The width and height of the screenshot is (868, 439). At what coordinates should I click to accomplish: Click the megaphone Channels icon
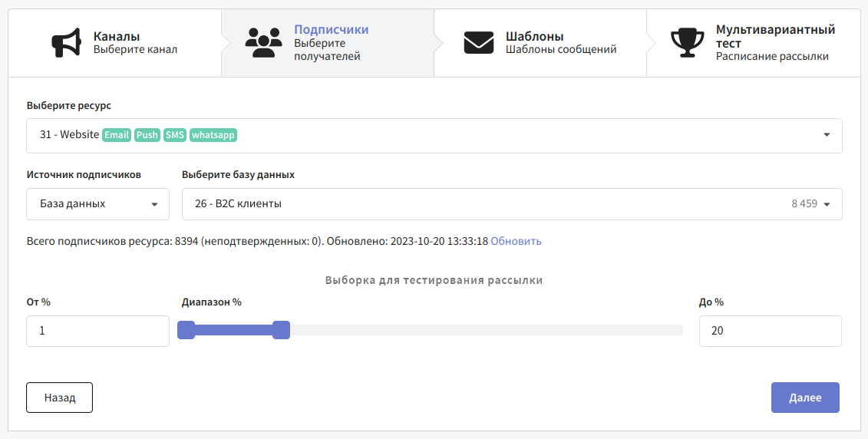[x=67, y=43]
